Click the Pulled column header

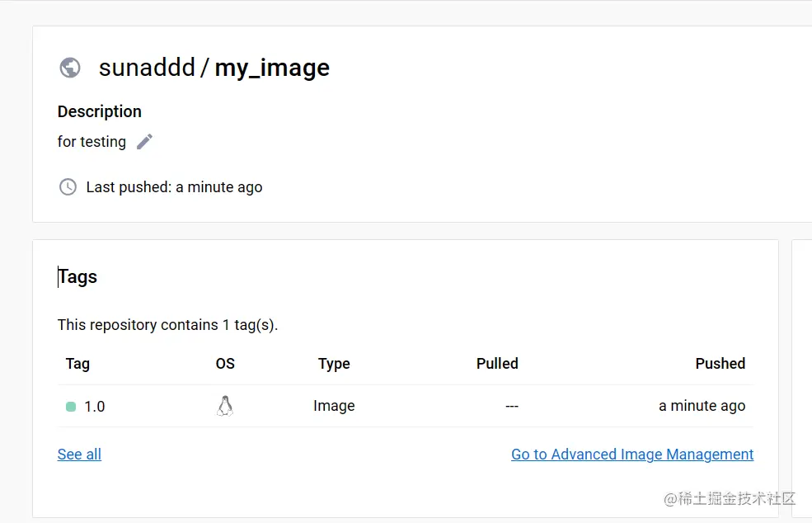pos(497,364)
